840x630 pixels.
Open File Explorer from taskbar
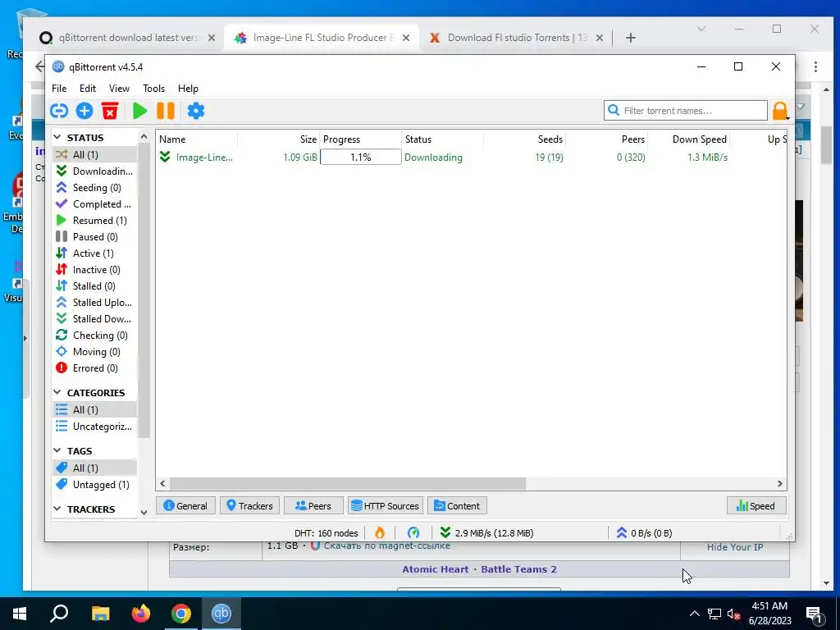pos(100,614)
